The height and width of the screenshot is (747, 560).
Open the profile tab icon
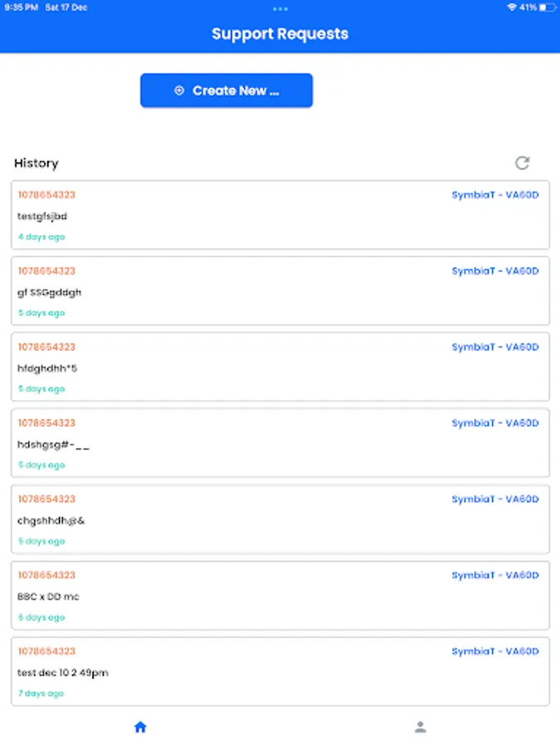coord(420,727)
